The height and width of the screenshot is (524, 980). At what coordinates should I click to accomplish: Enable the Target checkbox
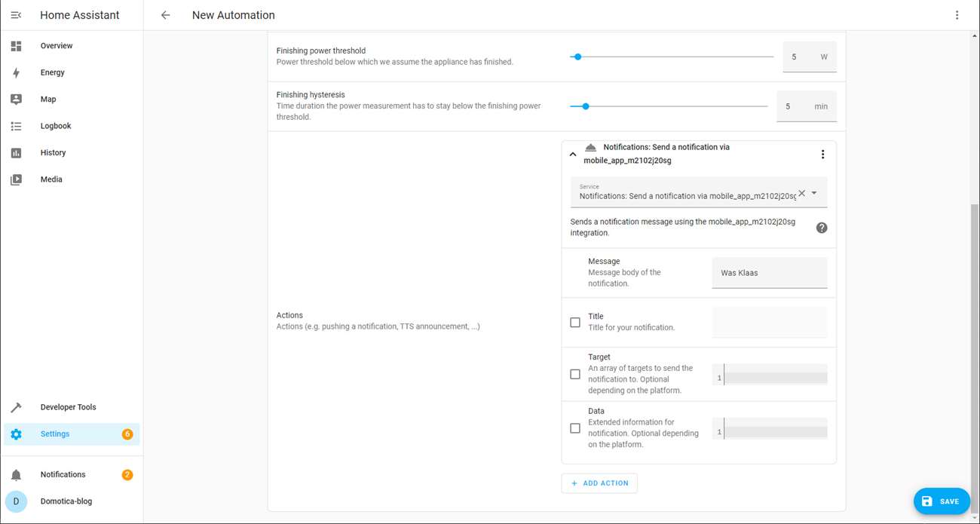575,374
